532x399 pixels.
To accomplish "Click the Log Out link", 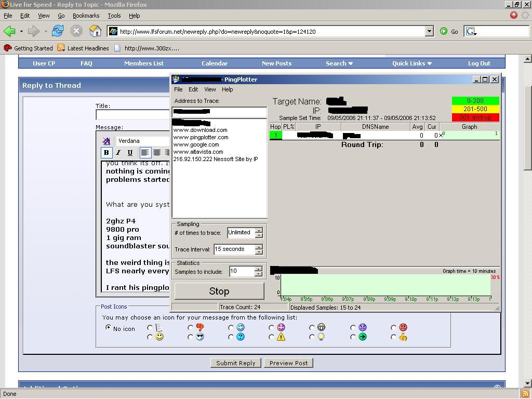I will (479, 63).
